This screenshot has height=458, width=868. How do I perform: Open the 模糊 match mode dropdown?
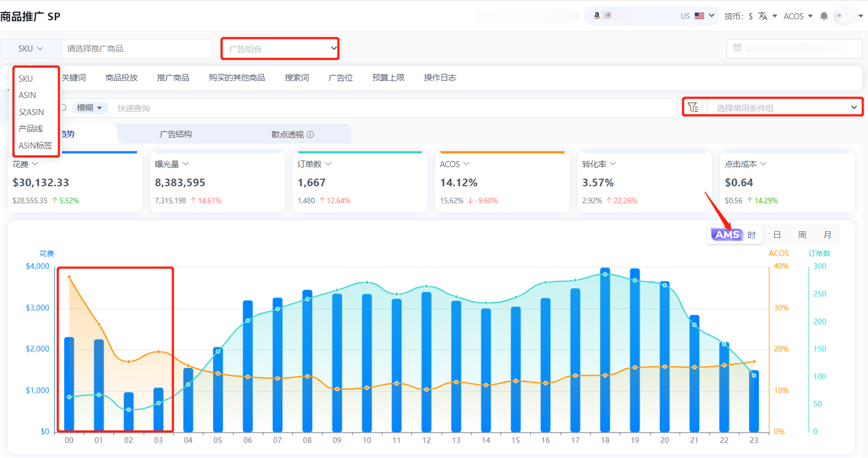tap(89, 108)
